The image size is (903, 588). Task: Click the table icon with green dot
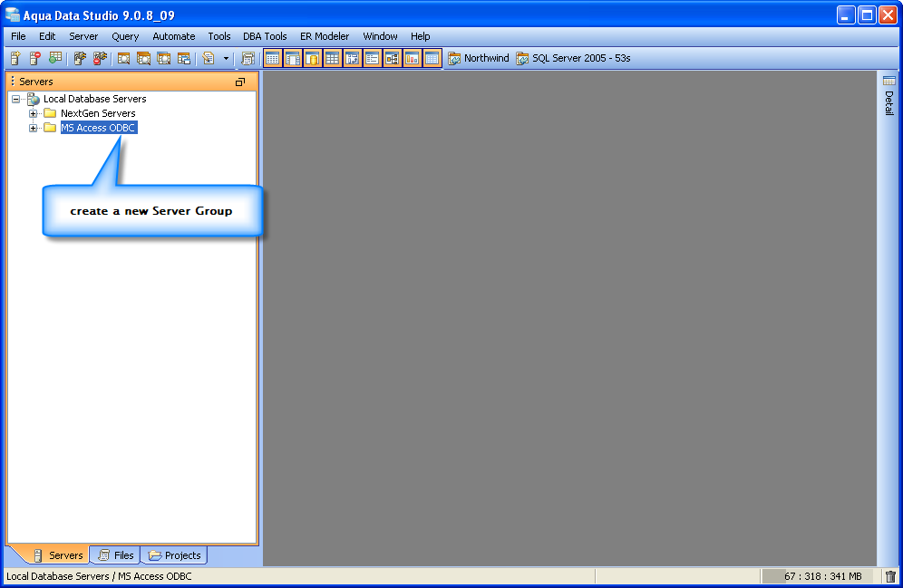tap(55, 58)
